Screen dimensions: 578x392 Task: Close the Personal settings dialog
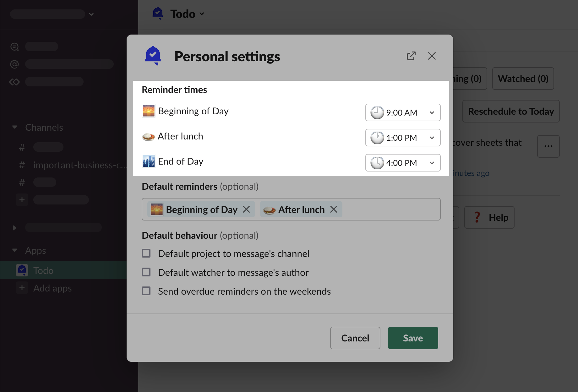[432, 56]
